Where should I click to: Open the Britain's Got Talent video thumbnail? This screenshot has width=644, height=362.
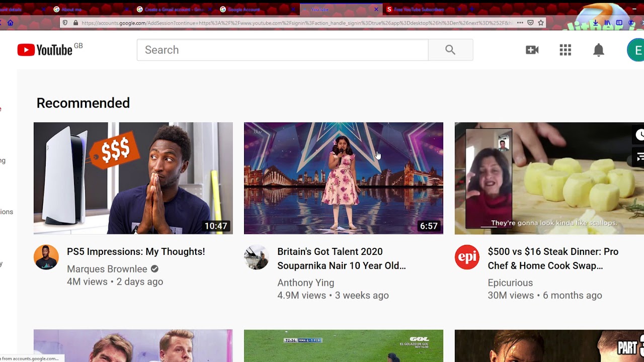click(344, 178)
